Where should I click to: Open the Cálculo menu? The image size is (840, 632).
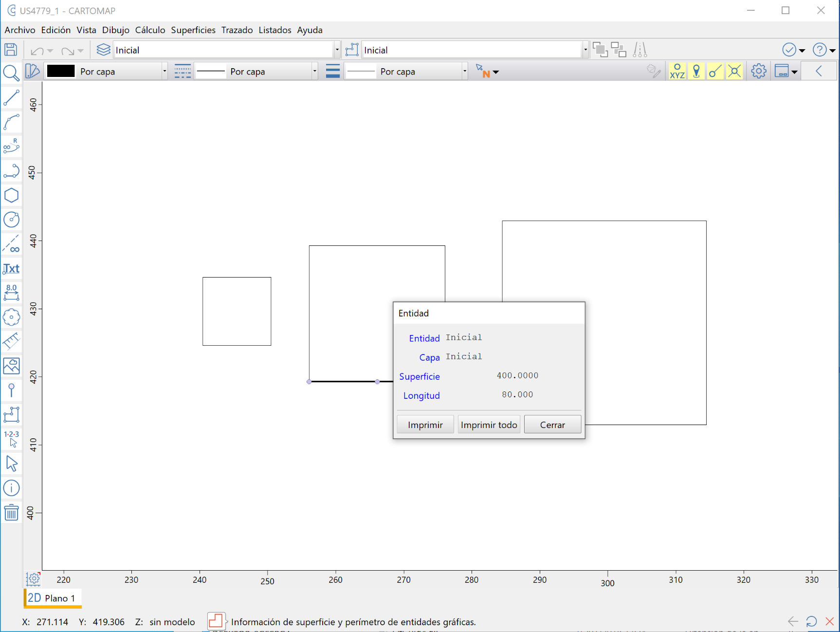pos(150,30)
